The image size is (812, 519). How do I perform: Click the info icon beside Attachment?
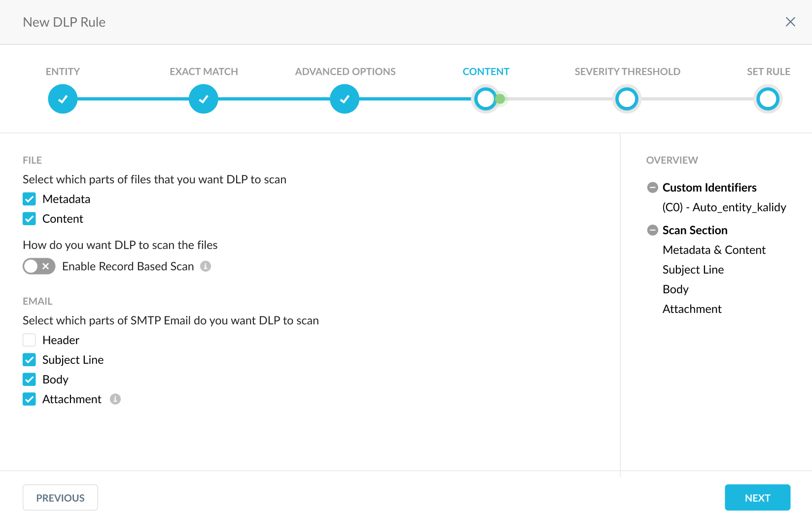coord(115,399)
